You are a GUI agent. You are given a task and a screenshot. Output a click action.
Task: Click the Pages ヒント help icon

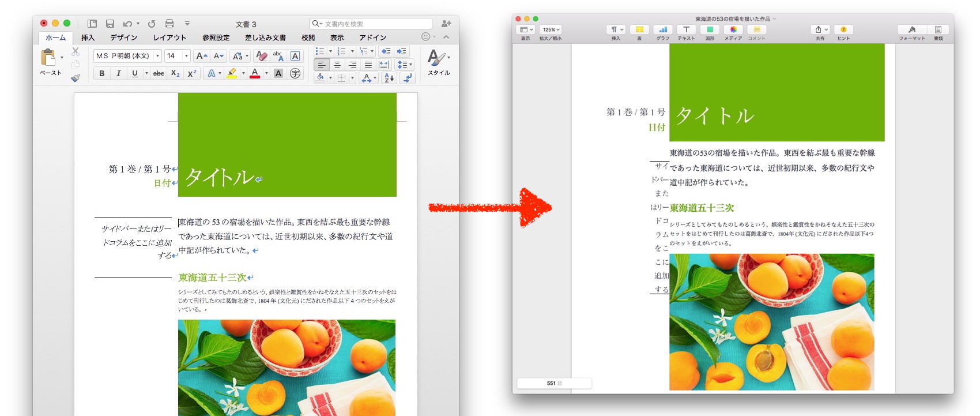[x=843, y=29]
